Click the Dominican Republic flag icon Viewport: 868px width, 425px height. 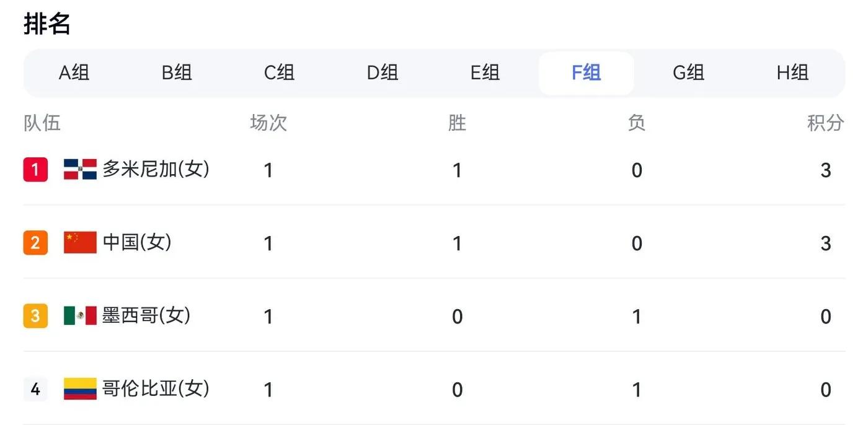click(x=80, y=169)
